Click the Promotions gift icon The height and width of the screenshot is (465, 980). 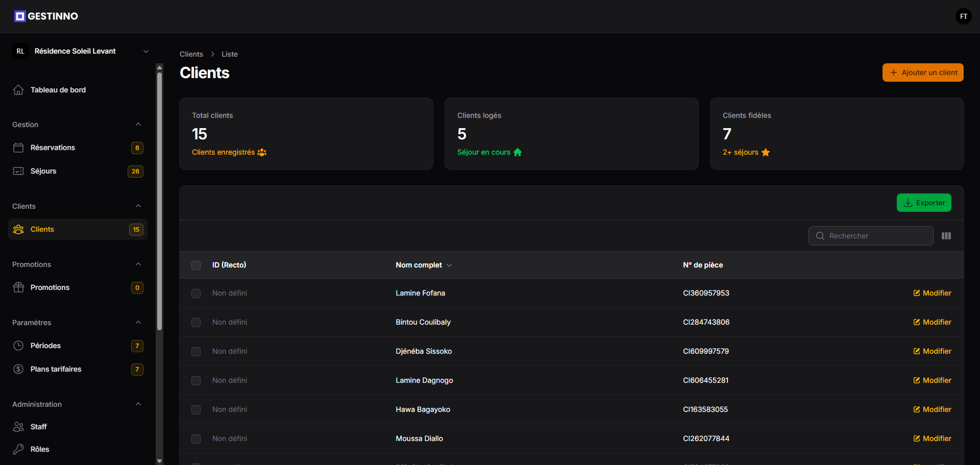(x=18, y=287)
